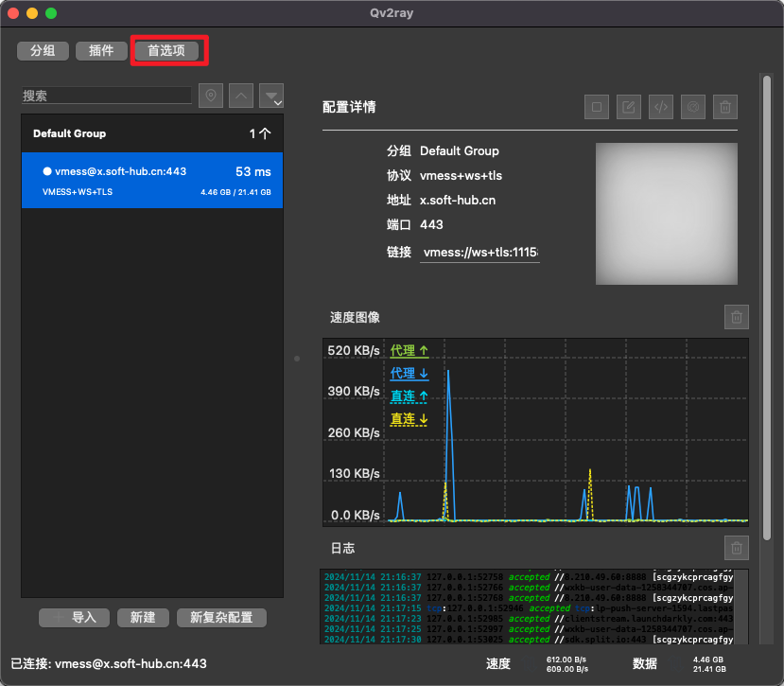The image size is (784, 686).
Task: Click the log line at 21:17:15
Action: (x=529, y=608)
